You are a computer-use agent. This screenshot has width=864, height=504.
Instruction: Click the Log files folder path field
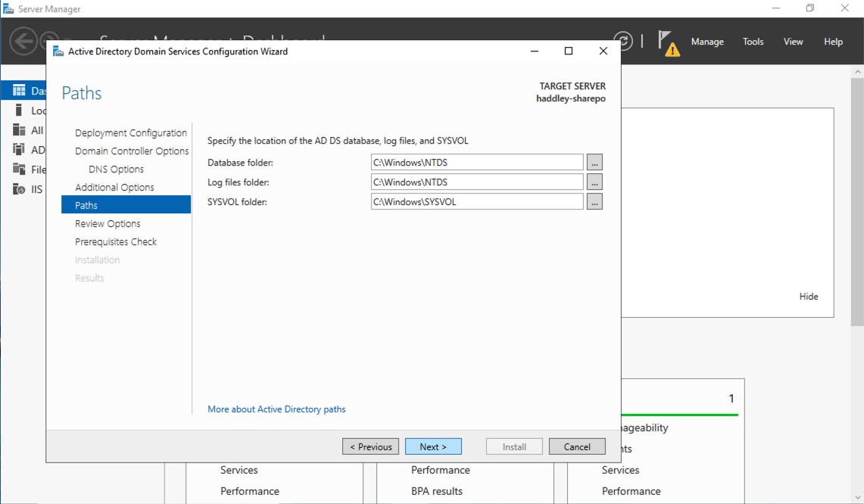coord(476,182)
